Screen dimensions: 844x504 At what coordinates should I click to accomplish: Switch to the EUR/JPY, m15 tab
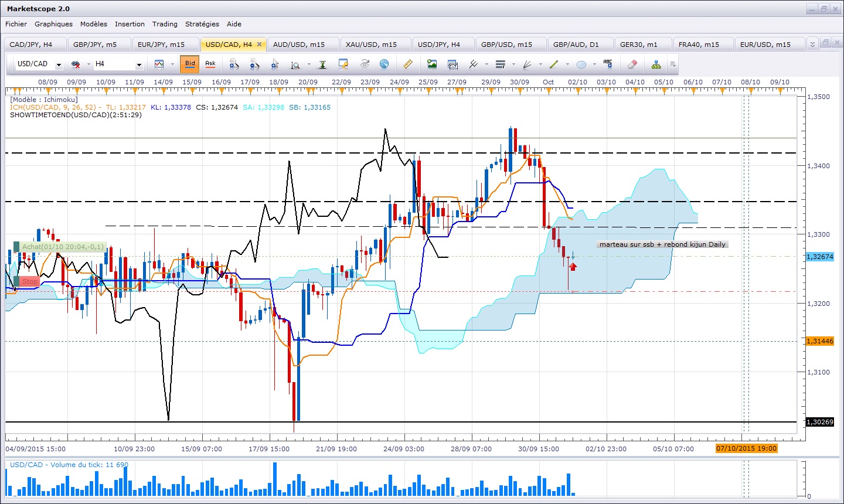(x=165, y=45)
